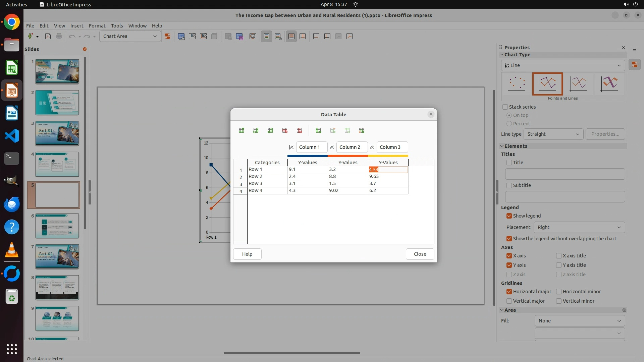Viewport: 644px width, 362px height.
Task: Uncheck the Show legend checkbox
Action: (x=509, y=216)
